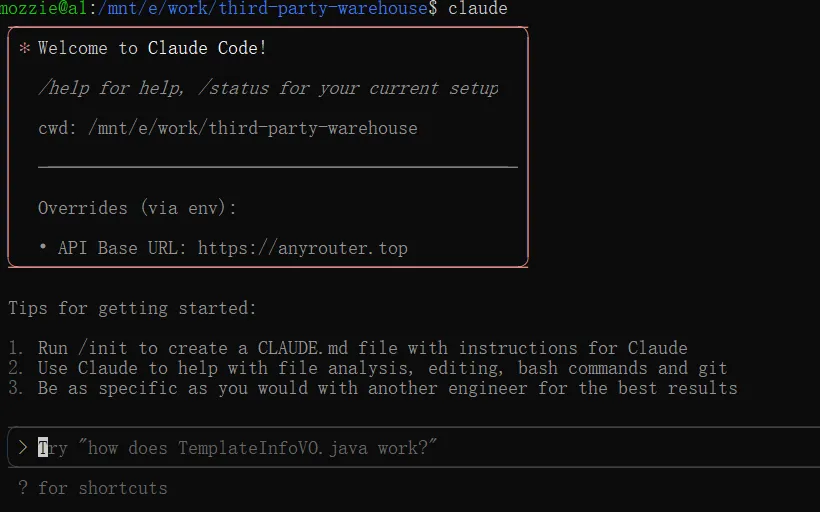This screenshot has width=820, height=512.
Task: Click the Tips for getting started heading
Action: [x=132, y=308]
